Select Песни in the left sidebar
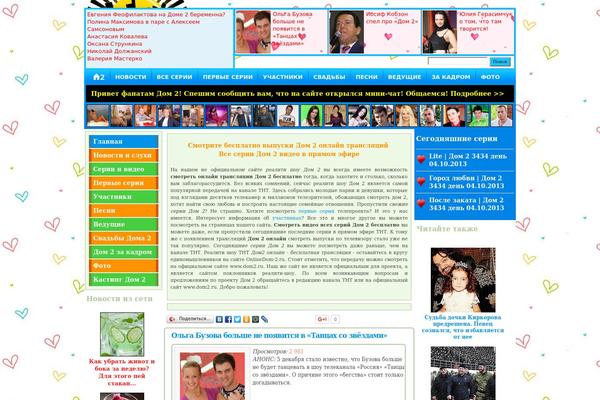 pyautogui.click(x=124, y=211)
